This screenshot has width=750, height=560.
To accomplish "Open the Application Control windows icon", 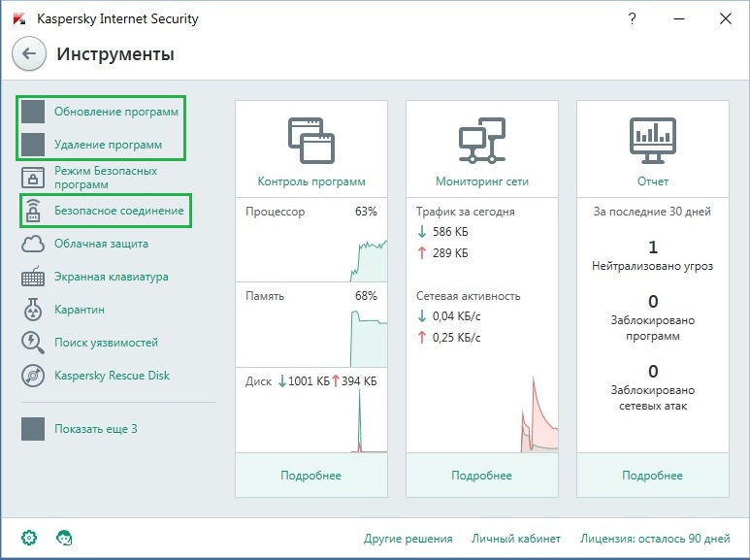I will [x=310, y=141].
